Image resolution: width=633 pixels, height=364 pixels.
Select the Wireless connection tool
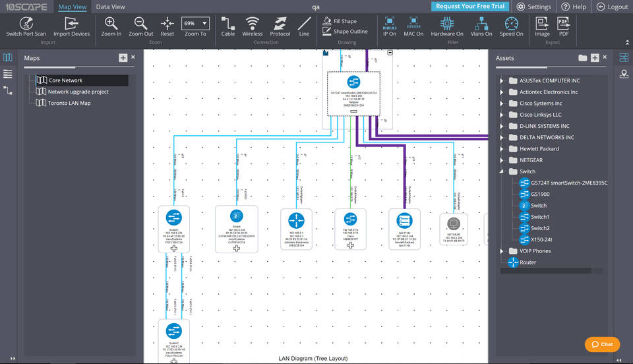[252, 24]
